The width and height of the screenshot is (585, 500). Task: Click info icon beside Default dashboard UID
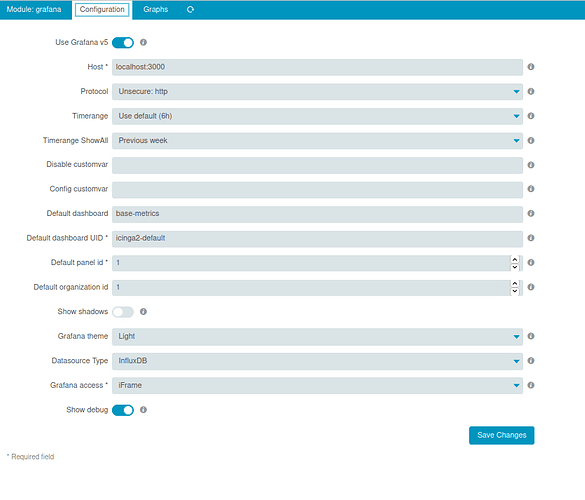531,238
